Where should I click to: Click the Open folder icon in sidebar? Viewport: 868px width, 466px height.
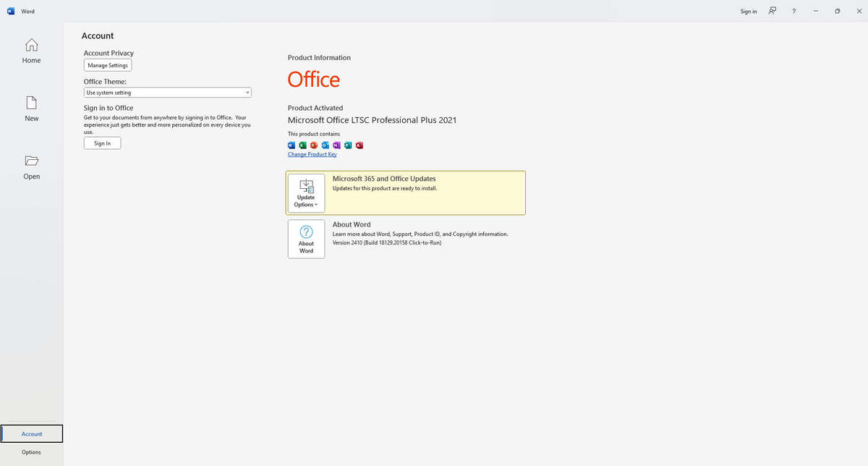[x=31, y=161]
